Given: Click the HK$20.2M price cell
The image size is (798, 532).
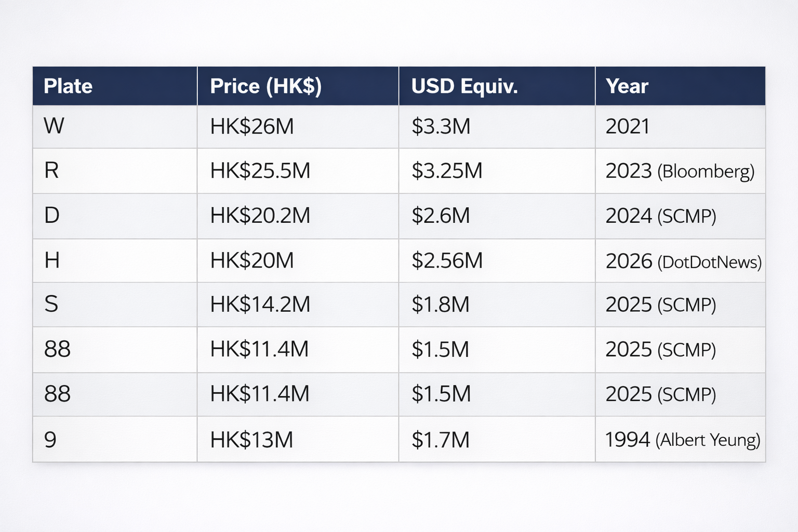Looking at the screenshot, I should [x=260, y=216].
